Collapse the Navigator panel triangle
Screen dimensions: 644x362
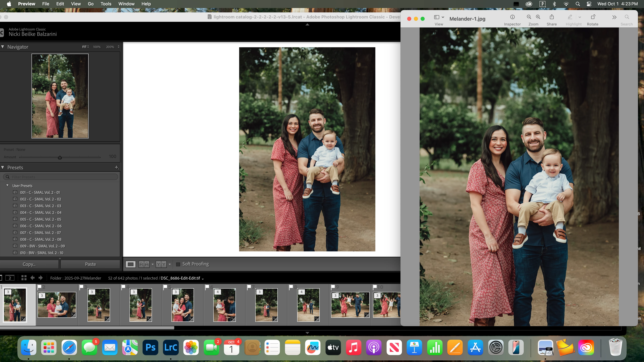(x=3, y=47)
